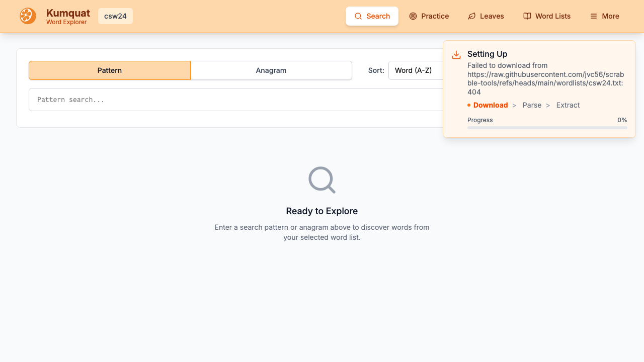644x362 pixels.
Task: Open Word Lists via its book icon
Action: [527, 16]
